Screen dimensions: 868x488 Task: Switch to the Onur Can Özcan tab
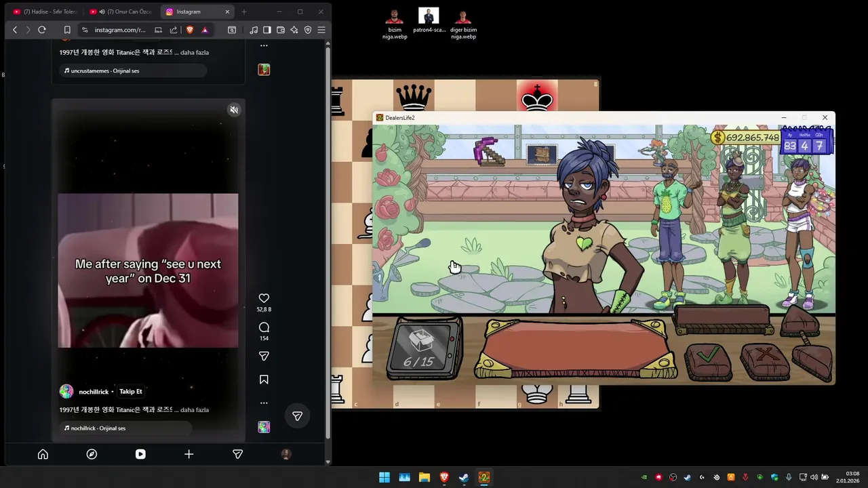122,12
